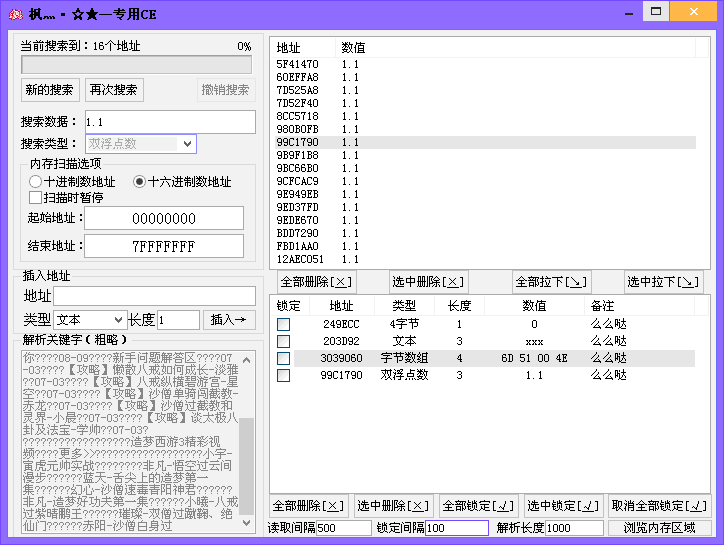This screenshot has width=724, height=545.
Task: Click the 解析长度 input field
Action: click(574, 528)
